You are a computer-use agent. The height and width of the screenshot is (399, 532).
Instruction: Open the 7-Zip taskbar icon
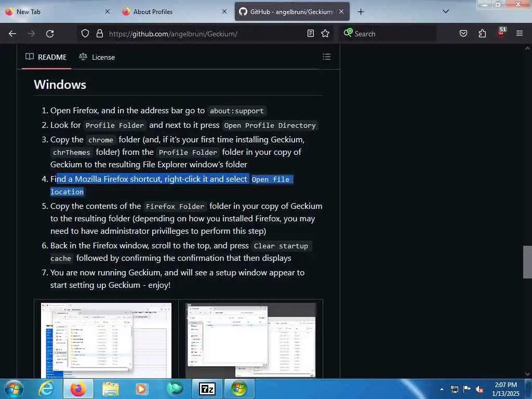click(207, 389)
